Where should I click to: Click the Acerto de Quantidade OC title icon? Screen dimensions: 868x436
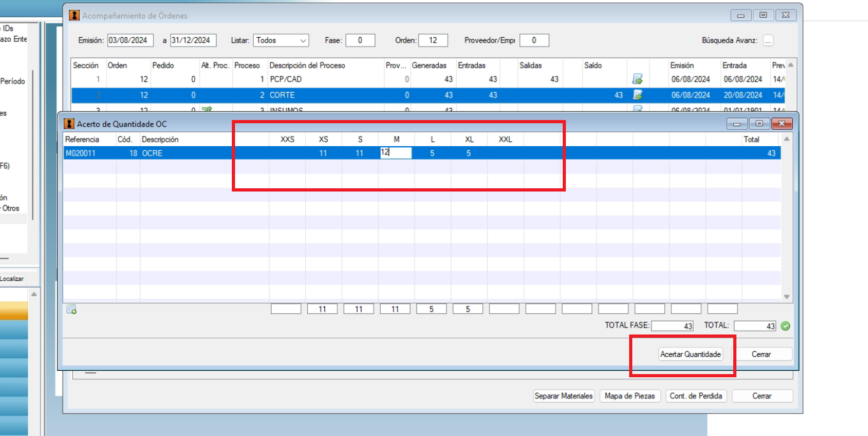click(x=68, y=124)
